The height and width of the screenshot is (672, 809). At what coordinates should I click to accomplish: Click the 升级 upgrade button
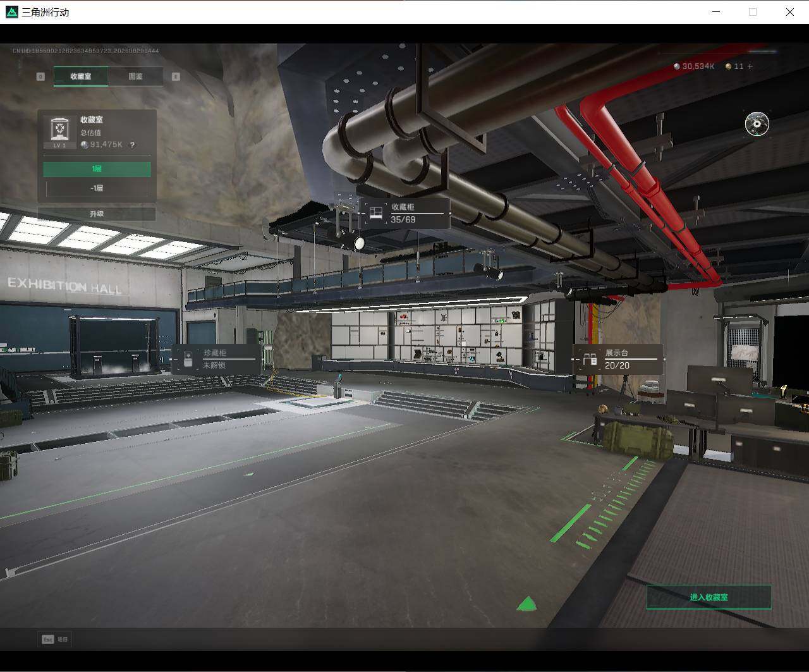coord(97,214)
